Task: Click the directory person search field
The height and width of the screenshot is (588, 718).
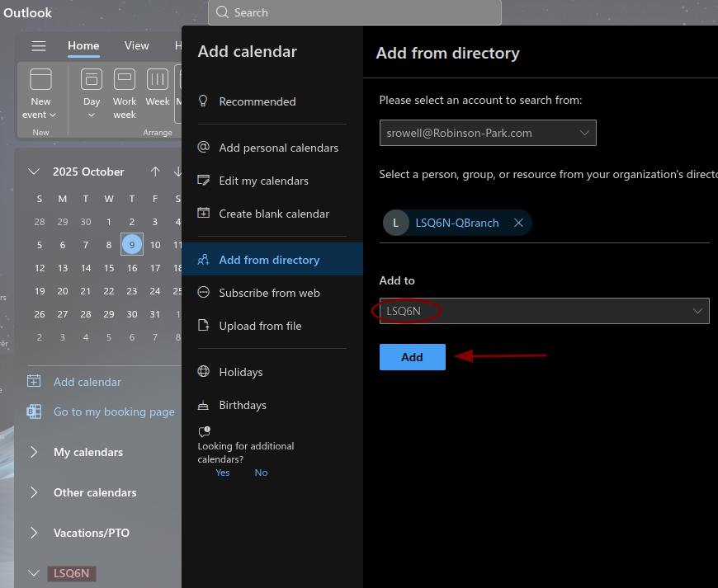Action: pyautogui.click(x=544, y=223)
